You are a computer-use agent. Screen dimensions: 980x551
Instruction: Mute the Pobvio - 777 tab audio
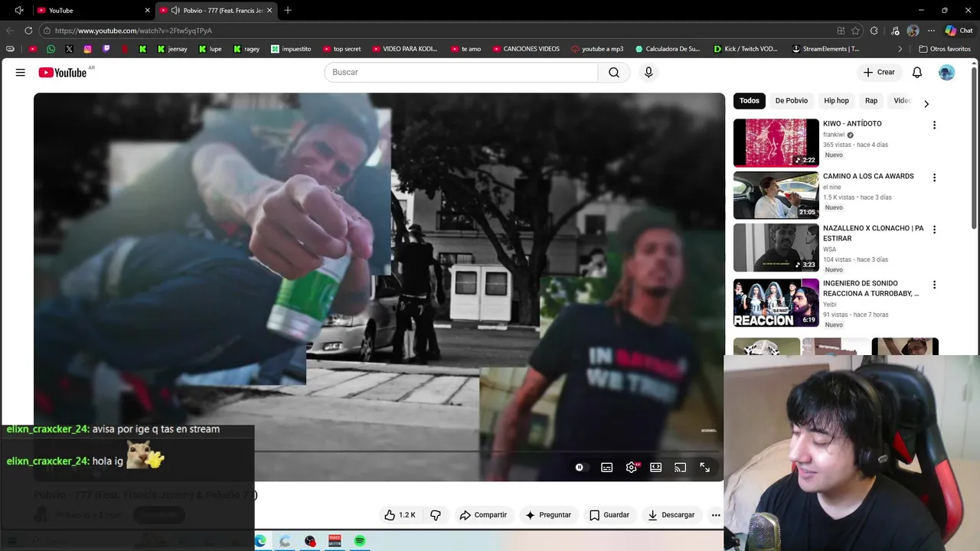tap(175, 10)
